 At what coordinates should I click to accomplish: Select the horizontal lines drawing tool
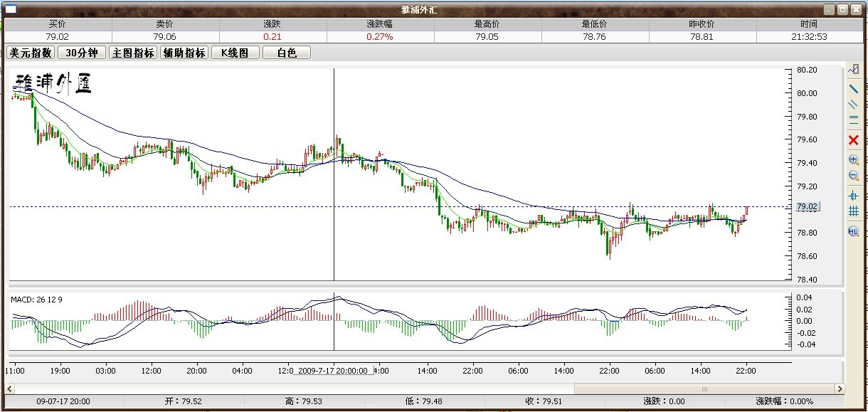(854, 121)
